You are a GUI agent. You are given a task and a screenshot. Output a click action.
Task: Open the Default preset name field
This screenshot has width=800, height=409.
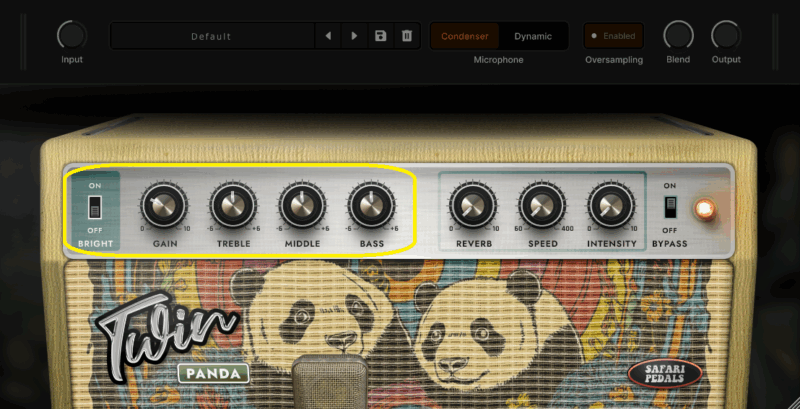212,36
